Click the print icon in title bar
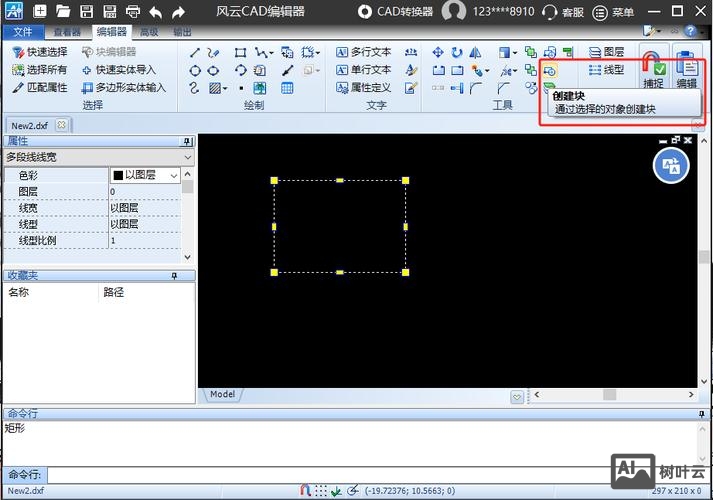Image resolution: width=713 pixels, height=500 pixels. click(x=133, y=12)
